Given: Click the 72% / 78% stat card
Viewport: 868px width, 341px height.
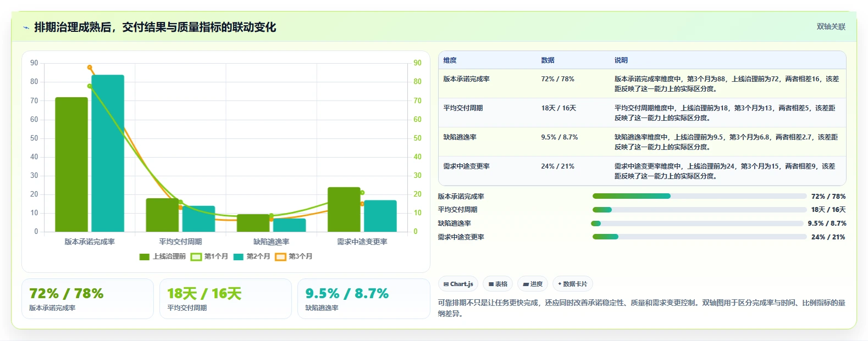Looking at the screenshot, I should tap(87, 299).
